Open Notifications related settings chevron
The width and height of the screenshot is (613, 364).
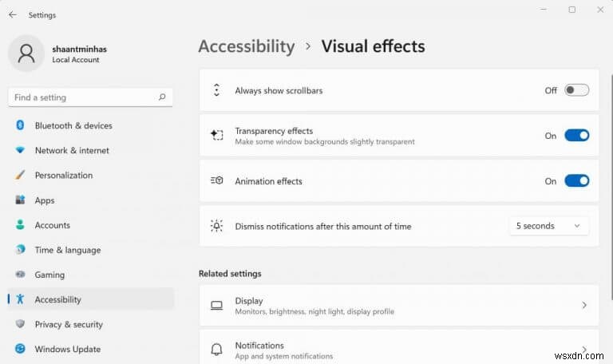coord(584,350)
